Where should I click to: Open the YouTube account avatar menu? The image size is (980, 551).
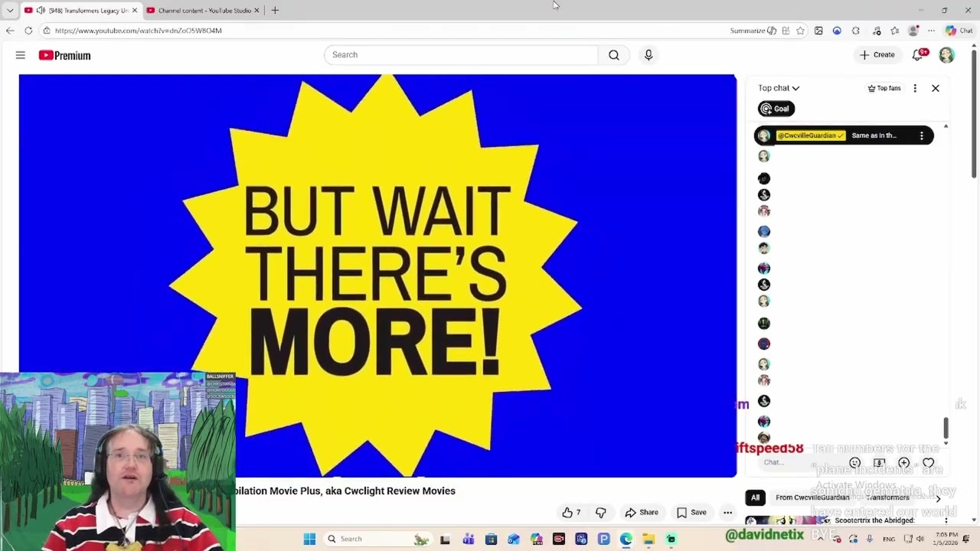tap(947, 55)
